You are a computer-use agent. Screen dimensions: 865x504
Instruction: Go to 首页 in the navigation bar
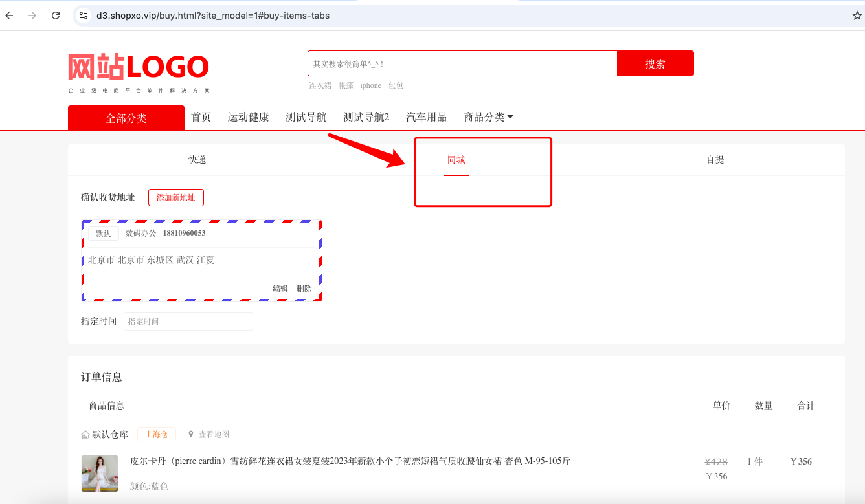tap(201, 117)
